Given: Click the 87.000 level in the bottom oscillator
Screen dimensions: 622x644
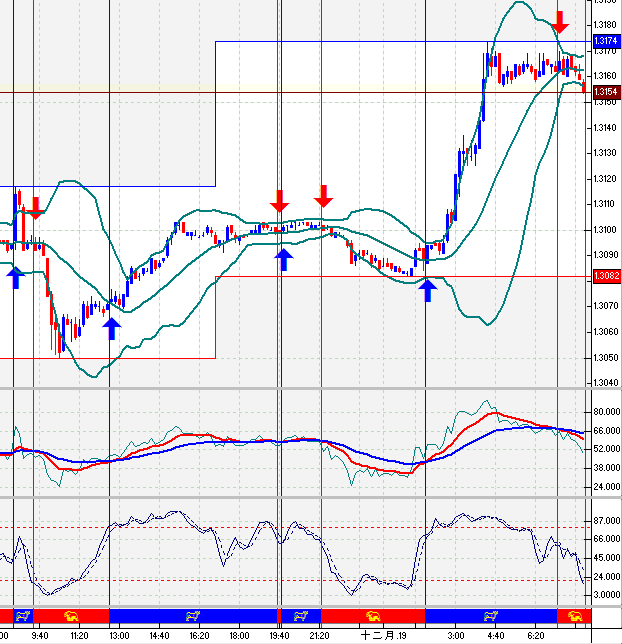Looking at the screenshot, I should coord(607,521).
